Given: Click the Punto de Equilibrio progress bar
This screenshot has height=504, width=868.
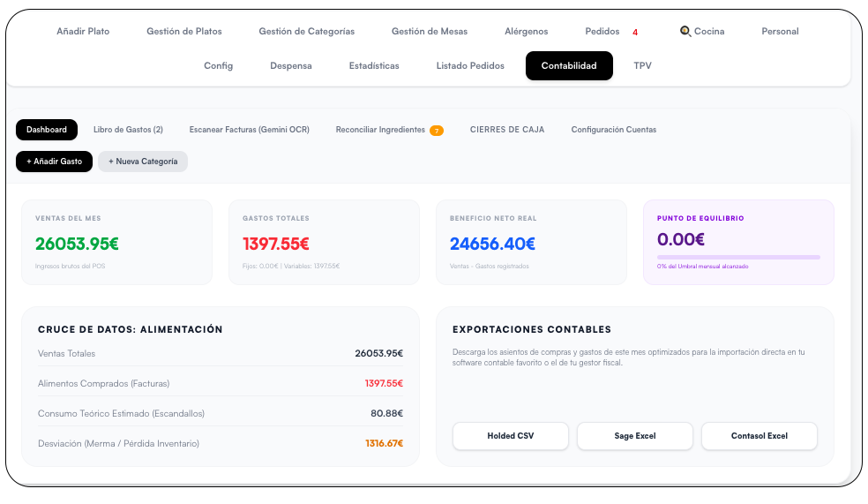Looking at the screenshot, I should click(738, 257).
